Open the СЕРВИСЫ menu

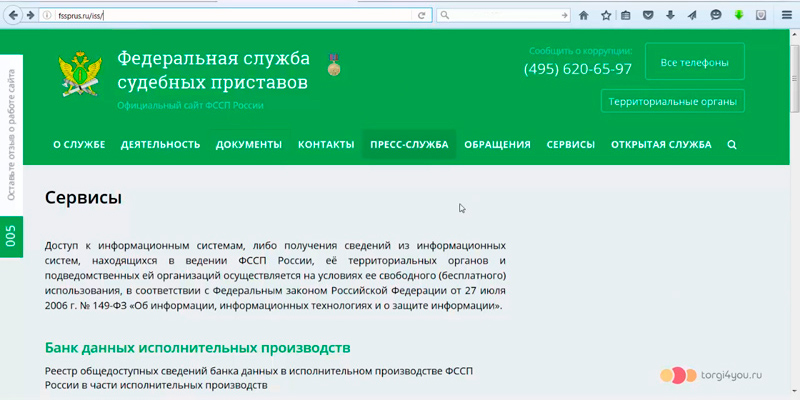pyautogui.click(x=571, y=145)
